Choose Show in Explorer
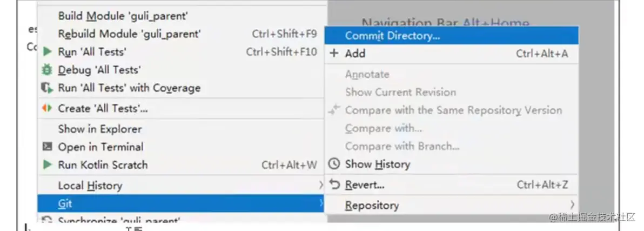This screenshot has width=644, height=231. tap(100, 129)
